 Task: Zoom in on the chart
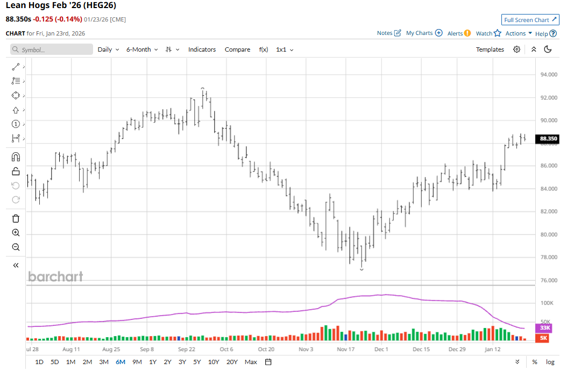click(x=16, y=233)
